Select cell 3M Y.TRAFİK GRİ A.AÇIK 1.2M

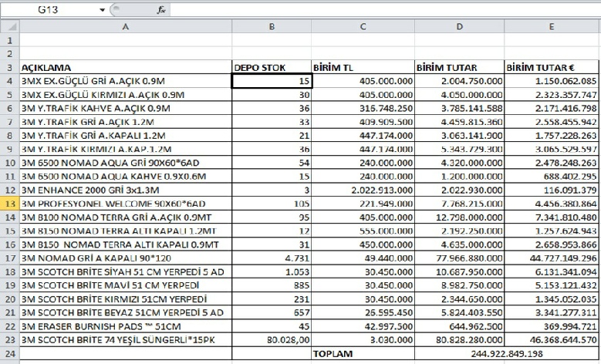[x=126, y=122]
